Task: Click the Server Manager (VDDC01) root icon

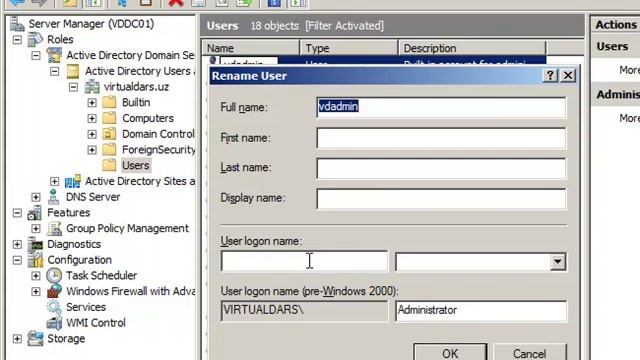Action: click(x=17, y=24)
